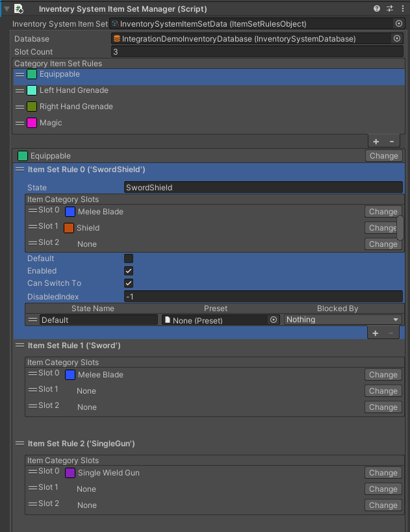Click the pink color swatch beside Magic
Screen dimensions: 410x532
pos(31,122)
